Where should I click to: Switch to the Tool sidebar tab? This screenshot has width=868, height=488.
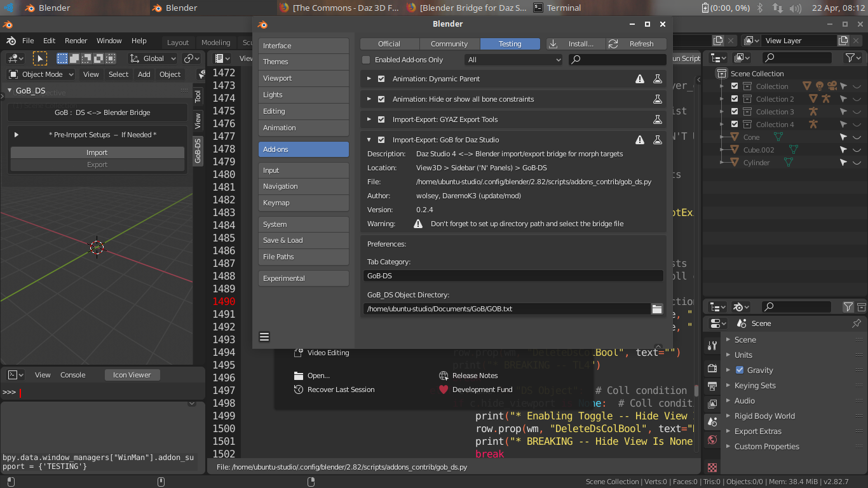pos(198,96)
